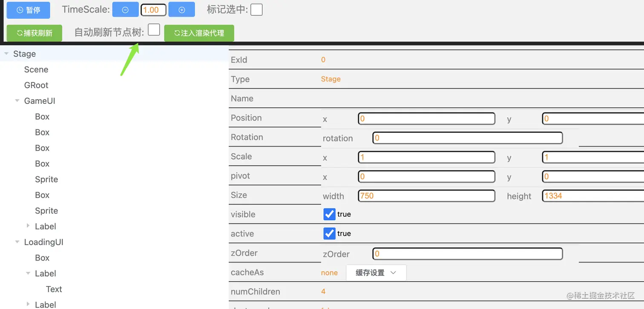The image size is (644, 309).
Task: Click the 捕获刷新 refresh button
Action: point(34,33)
